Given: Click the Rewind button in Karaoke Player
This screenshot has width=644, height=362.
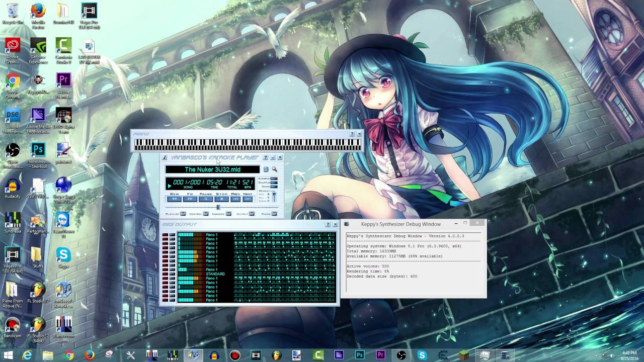Looking at the screenshot, I should tap(174, 199).
